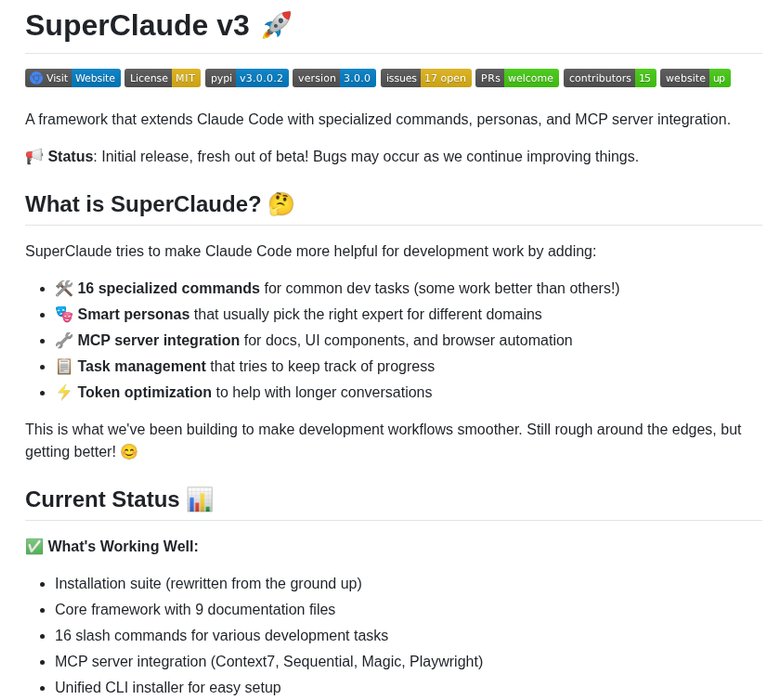The image size is (781, 700).
Task: Click the clipboard icon for Task management
Action: pyautogui.click(x=64, y=366)
